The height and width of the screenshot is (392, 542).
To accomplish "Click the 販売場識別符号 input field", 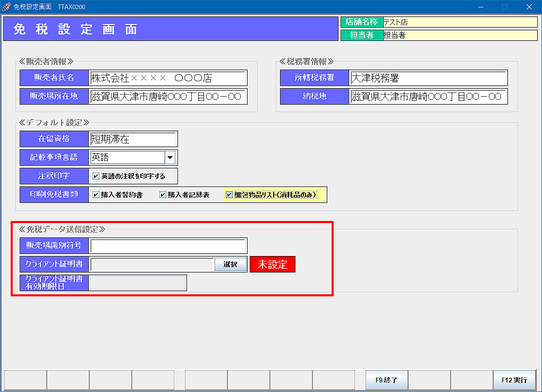I will [168, 246].
